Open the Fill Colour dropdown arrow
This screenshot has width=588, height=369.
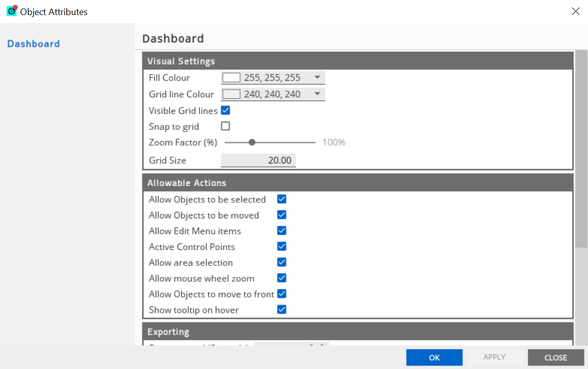tap(317, 77)
